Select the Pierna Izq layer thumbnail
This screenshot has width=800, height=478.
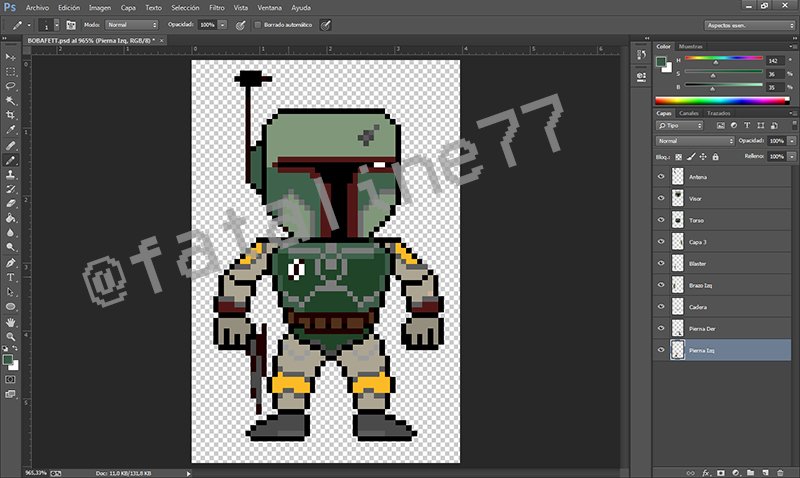pos(678,350)
